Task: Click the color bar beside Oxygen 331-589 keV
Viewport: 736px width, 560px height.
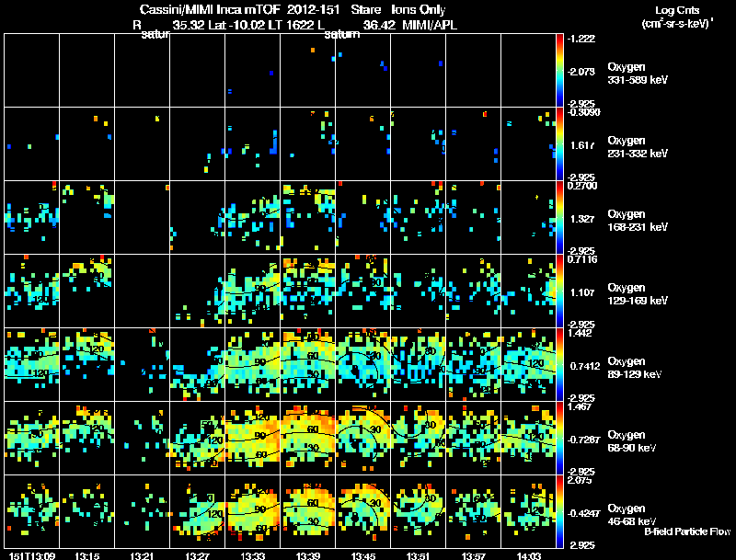Action: click(559, 71)
